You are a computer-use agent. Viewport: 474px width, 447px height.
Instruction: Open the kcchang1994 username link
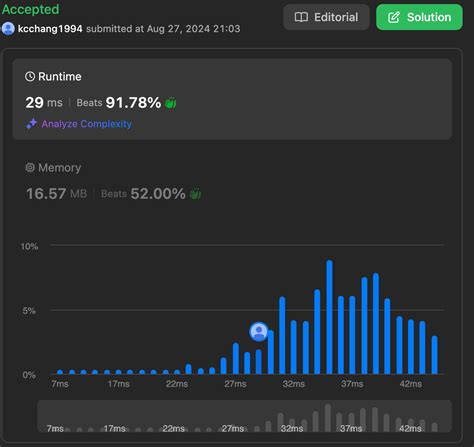coord(50,29)
